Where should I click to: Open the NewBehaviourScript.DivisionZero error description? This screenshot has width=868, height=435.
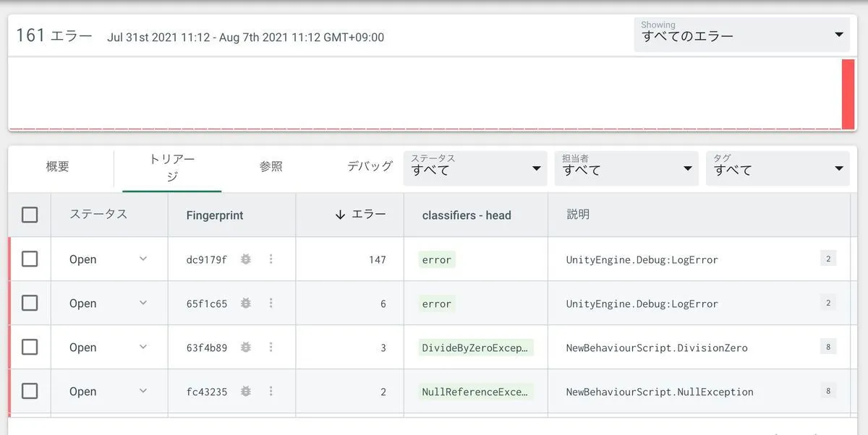657,348
